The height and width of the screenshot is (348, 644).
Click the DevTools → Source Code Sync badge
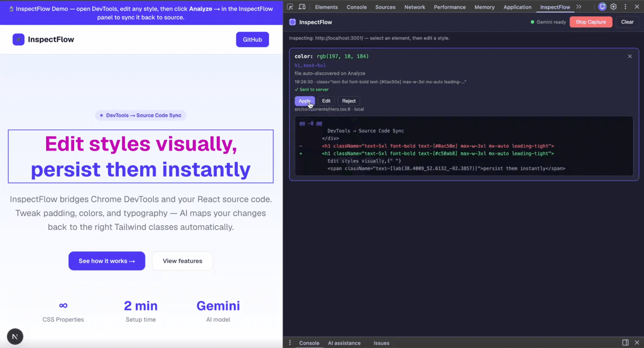pos(141,115)
